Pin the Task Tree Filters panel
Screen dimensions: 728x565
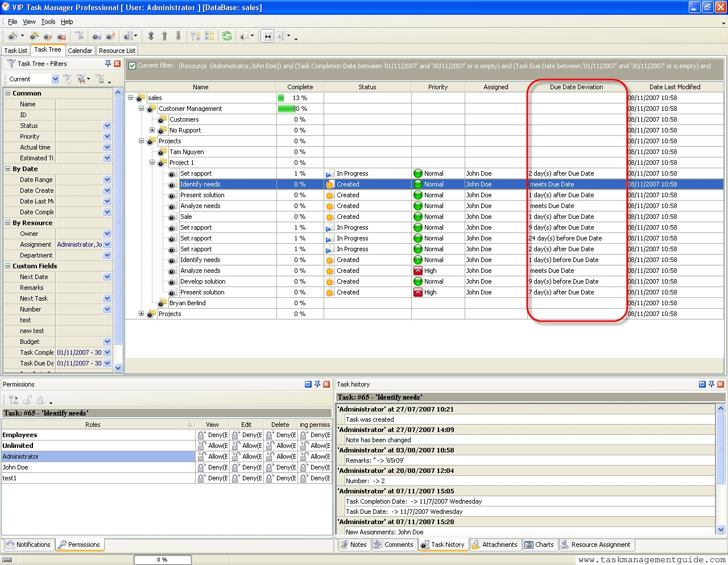point(108,64)
